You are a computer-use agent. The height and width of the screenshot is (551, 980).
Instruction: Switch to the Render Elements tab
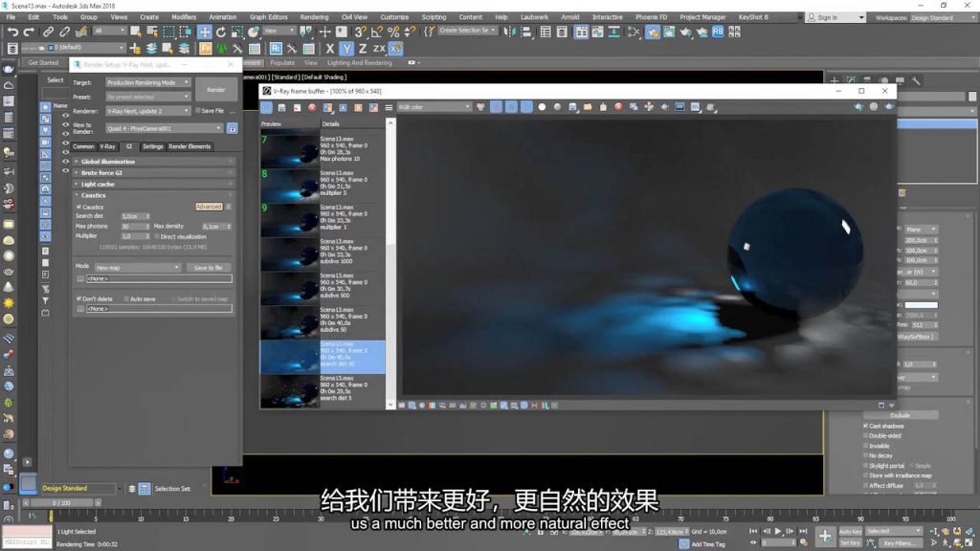coord(190,146)
